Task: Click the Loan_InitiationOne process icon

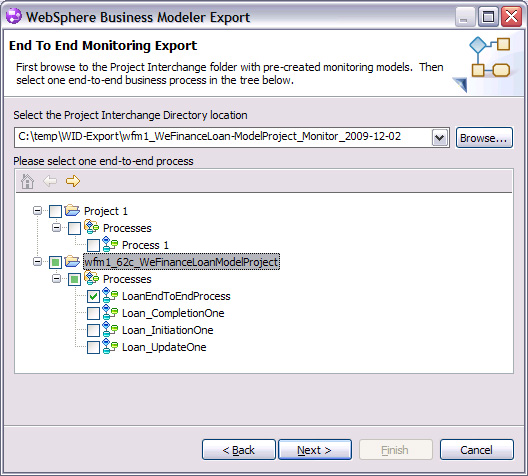Action: [x=110, y=329]
